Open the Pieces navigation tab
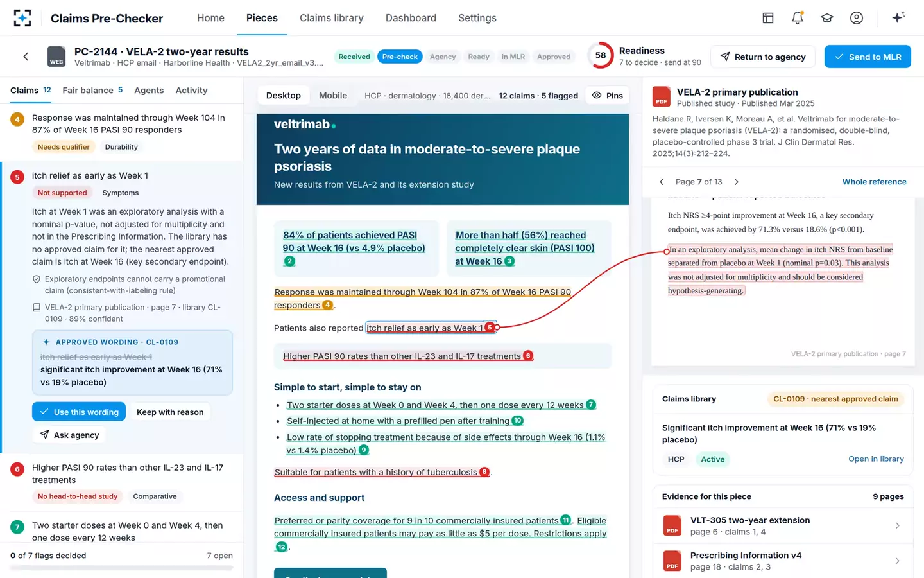The height and width of the screenshot is (578, 924). [x=262, y=18]
